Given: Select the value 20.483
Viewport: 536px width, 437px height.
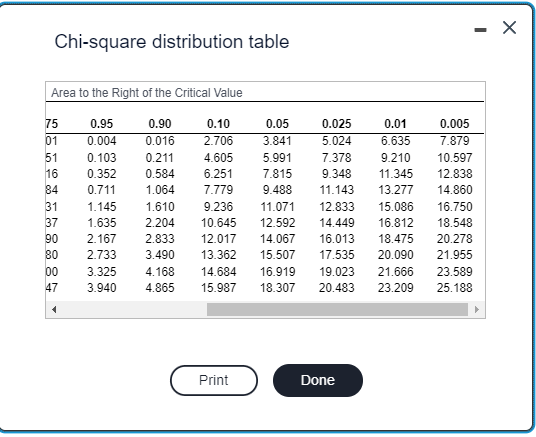Looking at the screenshot, I should (337, 288).
